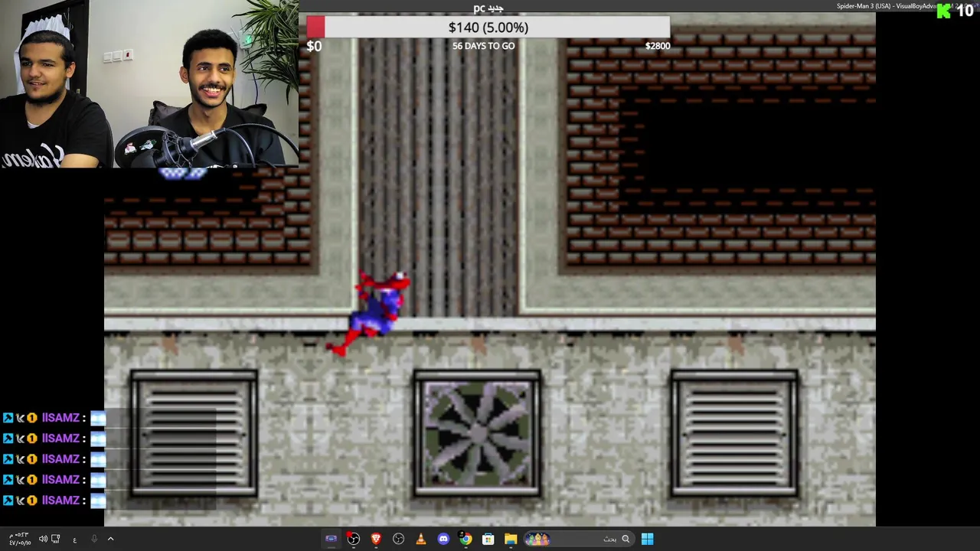Open VLC media player from the taskbar

(420, 539)
